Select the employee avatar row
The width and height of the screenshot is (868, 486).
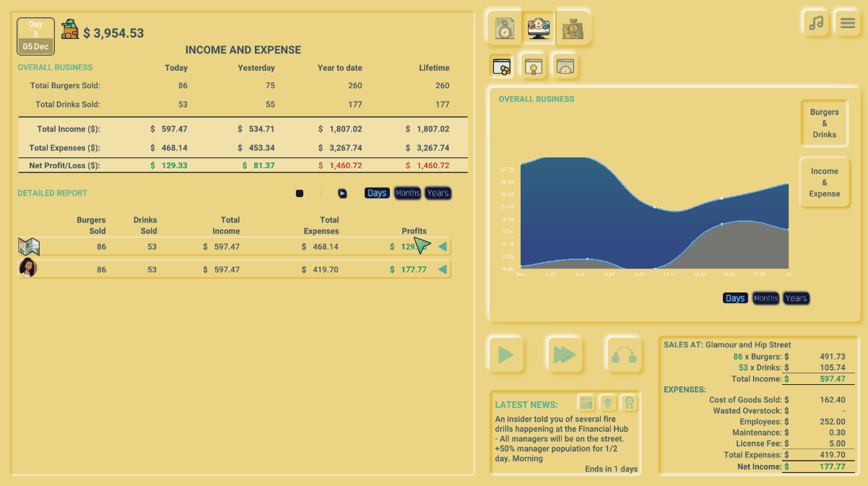click(x=234, y=269)
